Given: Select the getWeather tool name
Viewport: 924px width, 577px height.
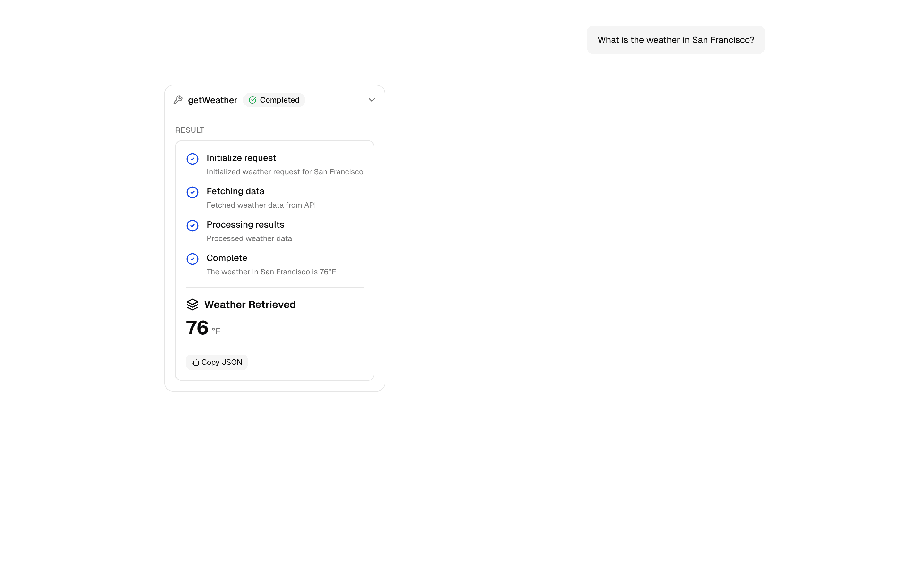Looking at the screenshot, I should click(x=213, y=100).
